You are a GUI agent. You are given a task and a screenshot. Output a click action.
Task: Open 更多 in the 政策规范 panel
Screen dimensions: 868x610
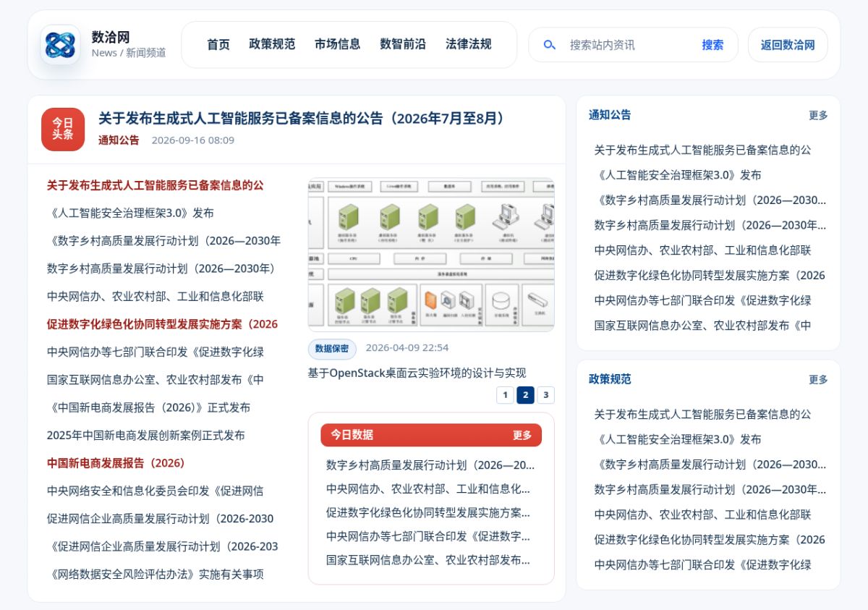pyautogui.click(x=818, y=379)
